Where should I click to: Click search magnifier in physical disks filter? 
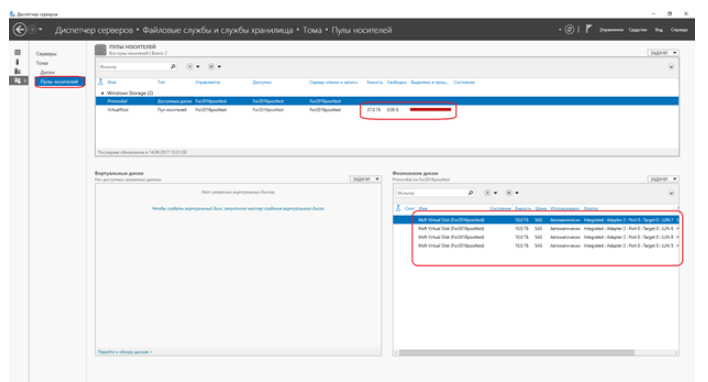[x=470, y=193]
